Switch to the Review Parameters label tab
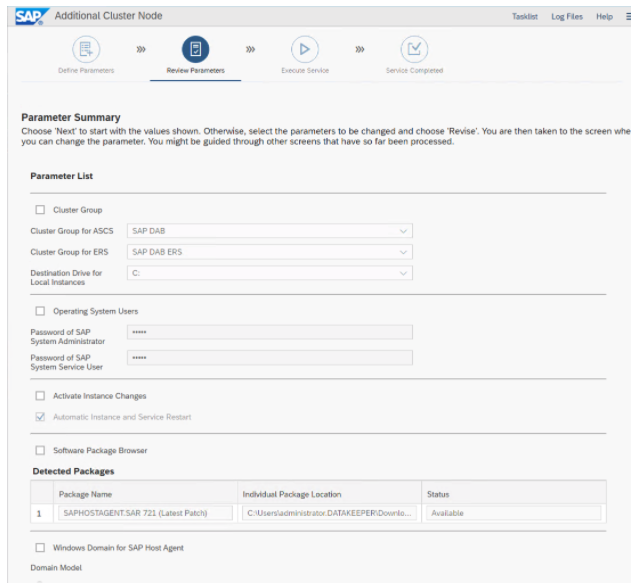Screen dimensions: 639x583 pyautogui.click(x=195, y=70)
